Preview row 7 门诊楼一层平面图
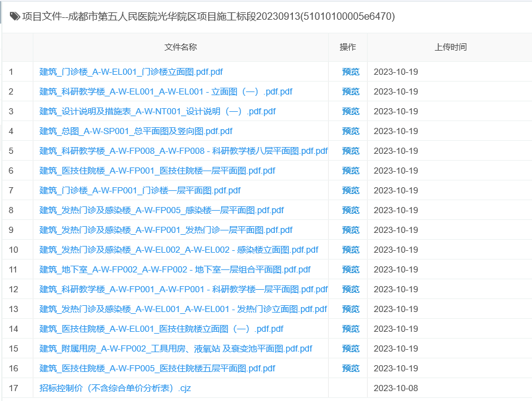This screenshot has height=401, width=532. pos(350,190)
